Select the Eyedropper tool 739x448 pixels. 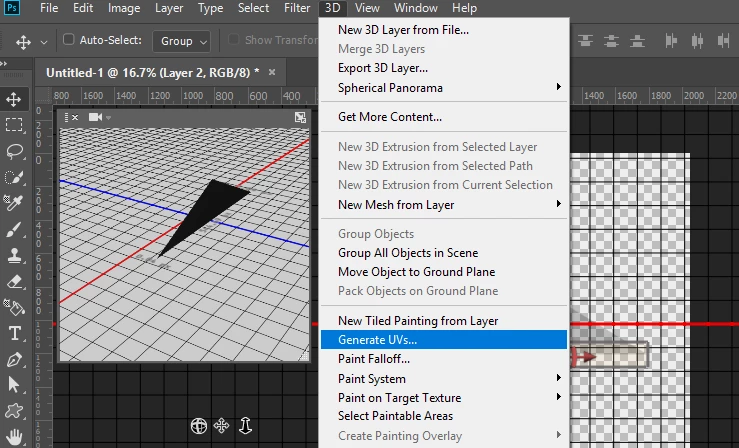(14, 203)
